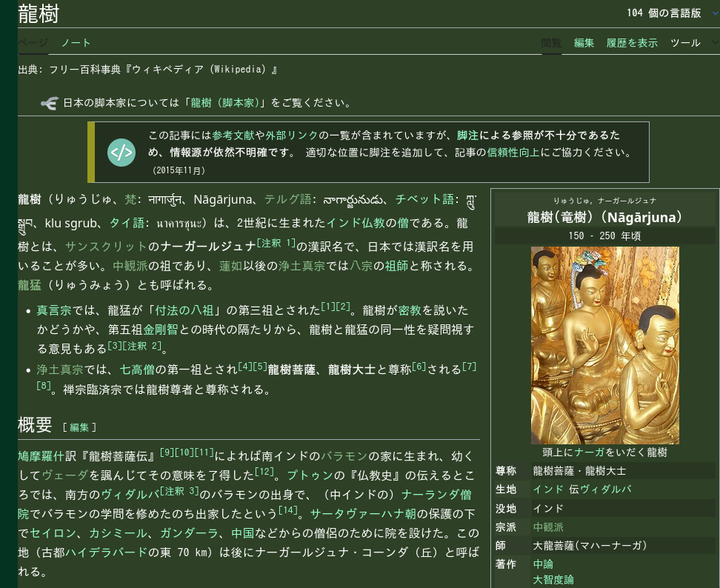Viewport: 720px width, 588px height.
Task: Open the ガンダーラ link
Action: point(189,533)
